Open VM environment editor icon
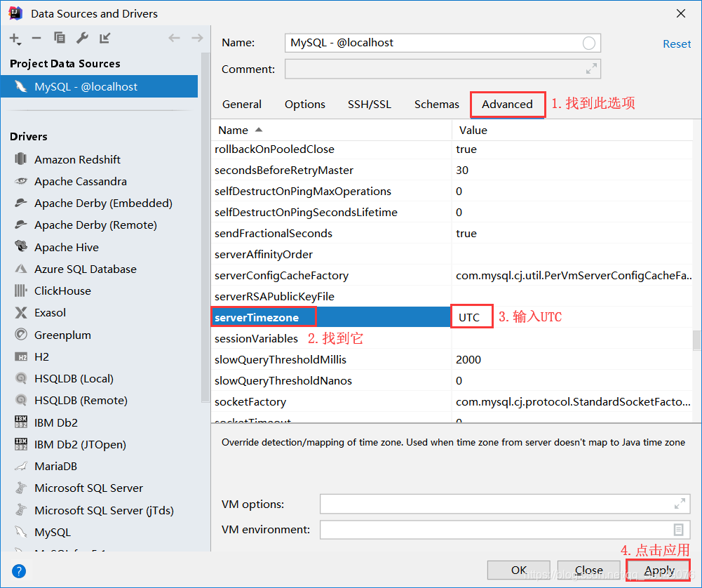The image size is (702, 588). click(x=679, y=530)
